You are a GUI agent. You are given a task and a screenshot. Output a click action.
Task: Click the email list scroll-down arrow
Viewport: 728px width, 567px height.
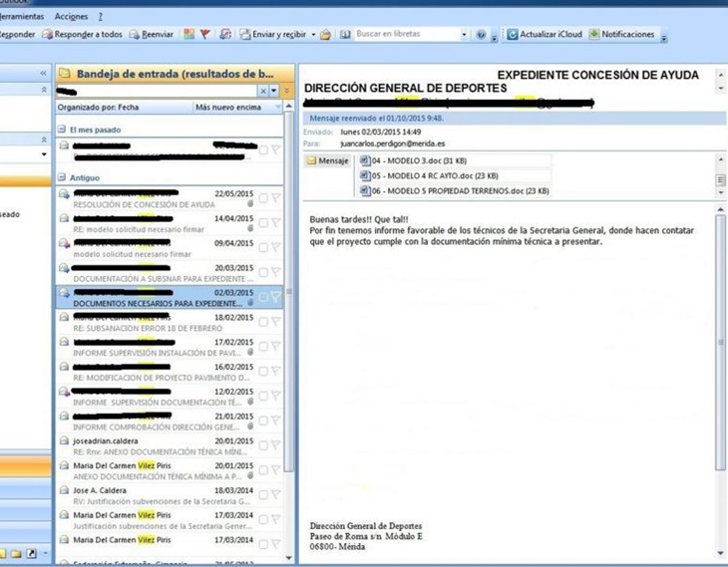click(289, 558)
